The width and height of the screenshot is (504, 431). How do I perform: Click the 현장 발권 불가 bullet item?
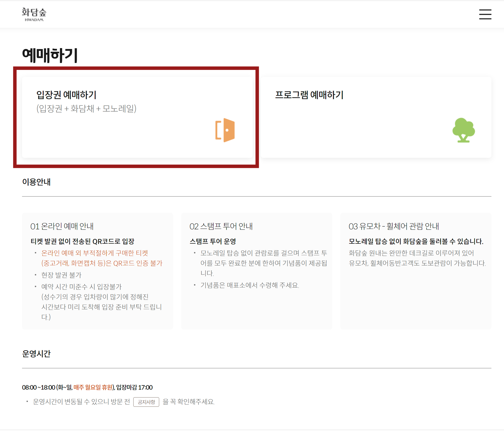pyautogui.click(x=61, y=275)
